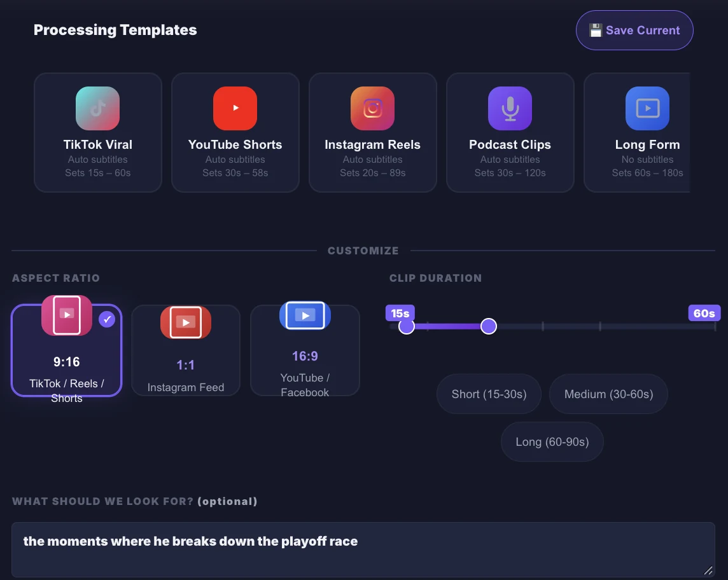Image resolution: width=728 pixels, height=580 pixels.
Task: Click the YouTube Shorts title text
Action: point(235,145)
